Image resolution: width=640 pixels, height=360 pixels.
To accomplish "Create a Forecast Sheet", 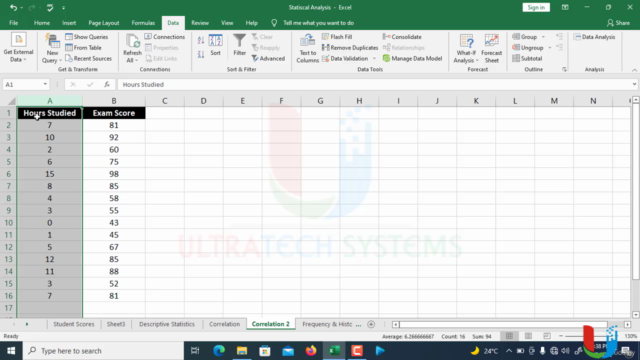I will point(491,48).
